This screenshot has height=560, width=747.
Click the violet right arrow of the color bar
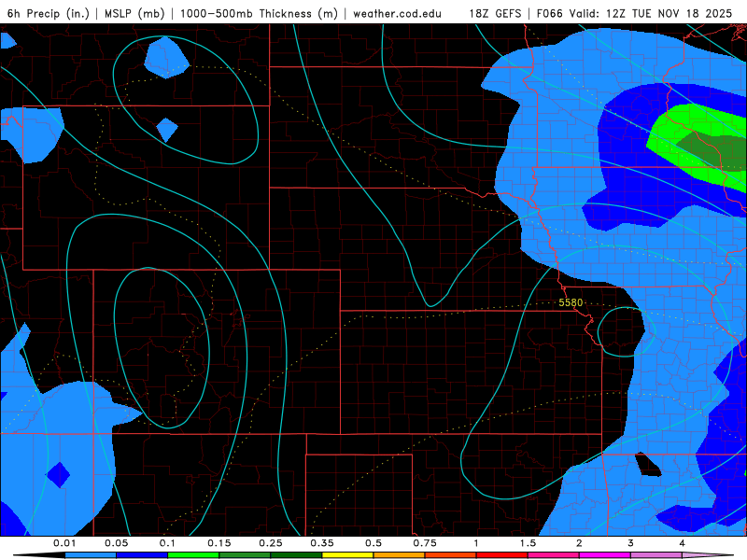[708, 555]
